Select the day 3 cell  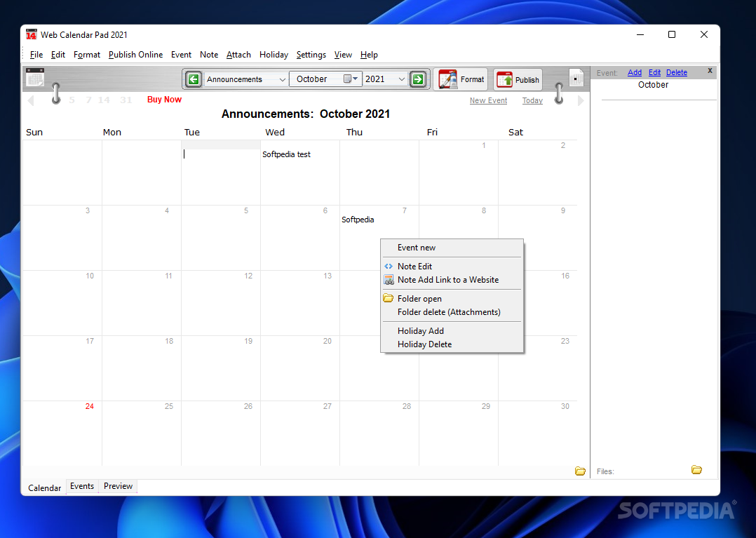[x=62, y=238]
